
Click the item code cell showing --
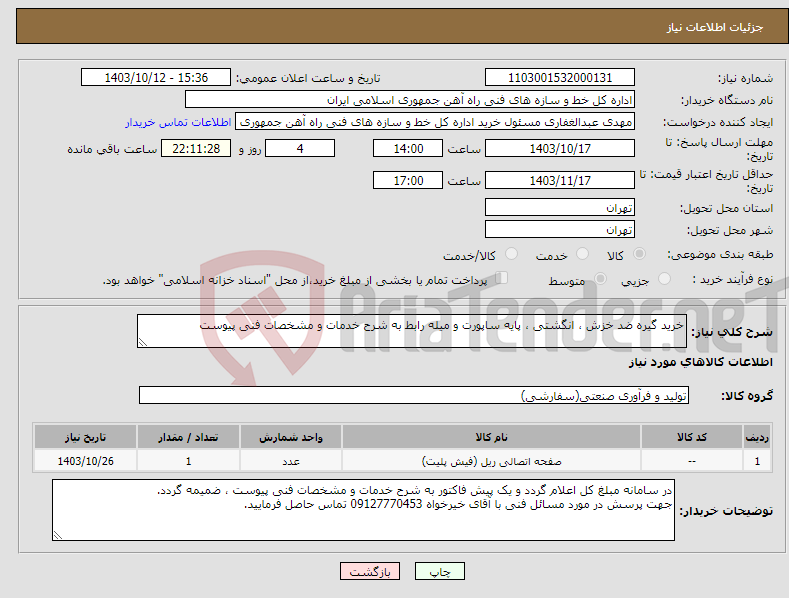[x=692, y=461]
